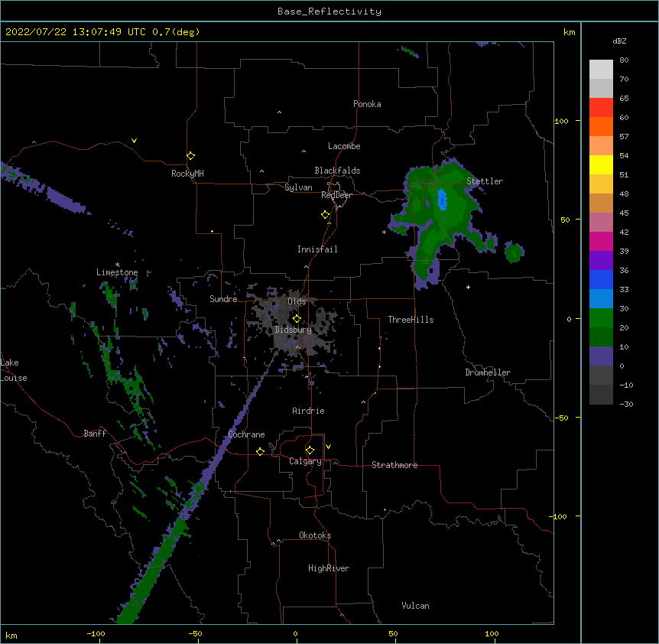
Task: Click the dBZ legend heading
Action: point(619,41)
